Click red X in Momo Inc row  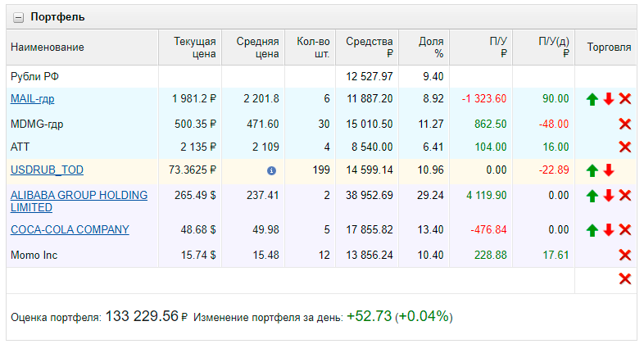pos(624,256)
